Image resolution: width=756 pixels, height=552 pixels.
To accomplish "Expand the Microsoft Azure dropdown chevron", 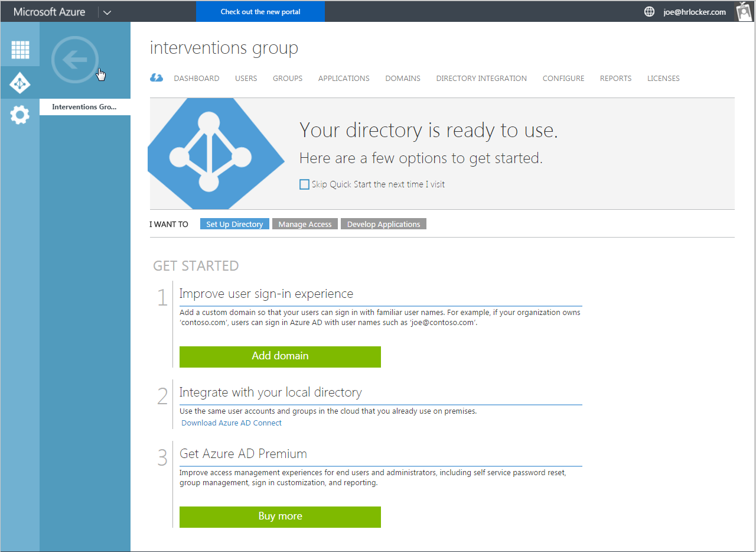I will [107, 12].
